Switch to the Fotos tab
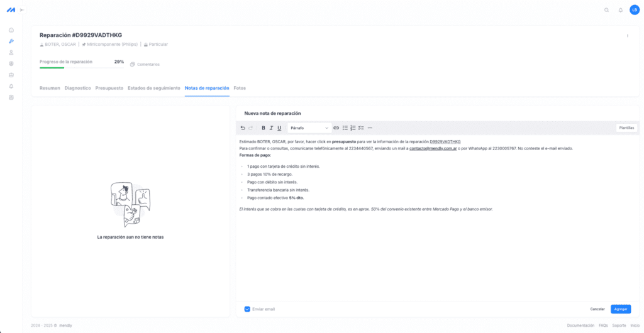 (x=240, y=88)
